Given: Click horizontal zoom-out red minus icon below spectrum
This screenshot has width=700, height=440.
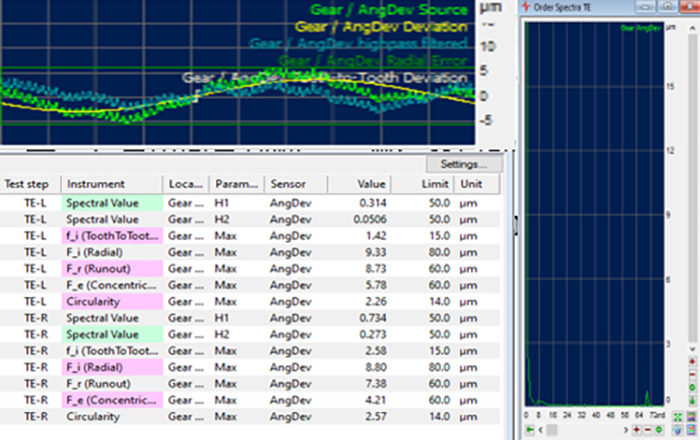Looking at the screenshot, I should coord(648,430).
